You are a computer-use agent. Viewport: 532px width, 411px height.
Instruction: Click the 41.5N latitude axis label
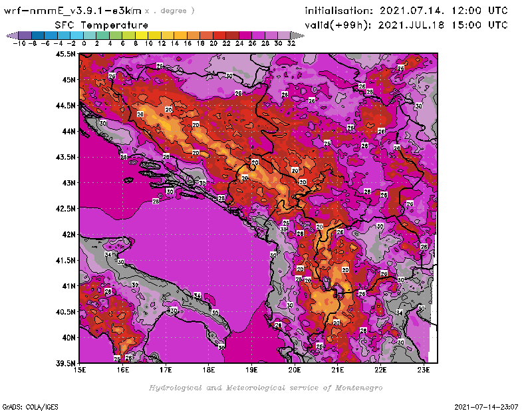pyautogui.click(x=65, y=260)
